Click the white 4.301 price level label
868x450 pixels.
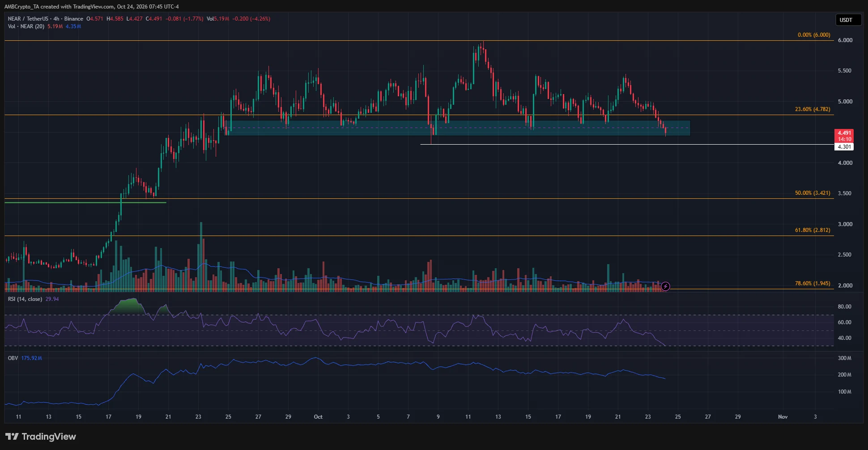coord(844,147)
